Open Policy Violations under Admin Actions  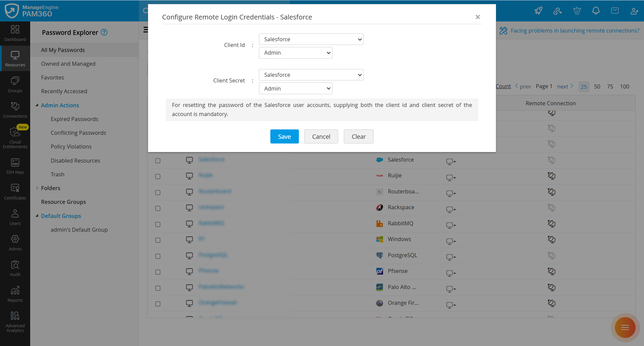click(71, 147)
